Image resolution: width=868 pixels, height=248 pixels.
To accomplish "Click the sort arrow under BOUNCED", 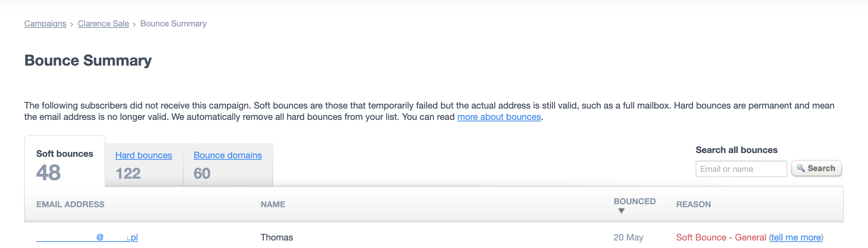I will click(x=621, y=211).
